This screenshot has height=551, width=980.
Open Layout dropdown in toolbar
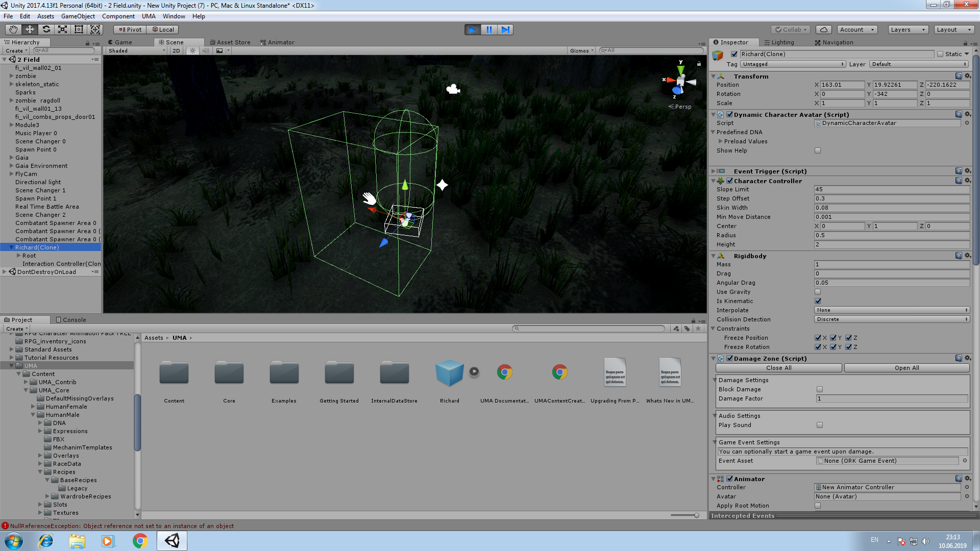click(x=954, y=30)
